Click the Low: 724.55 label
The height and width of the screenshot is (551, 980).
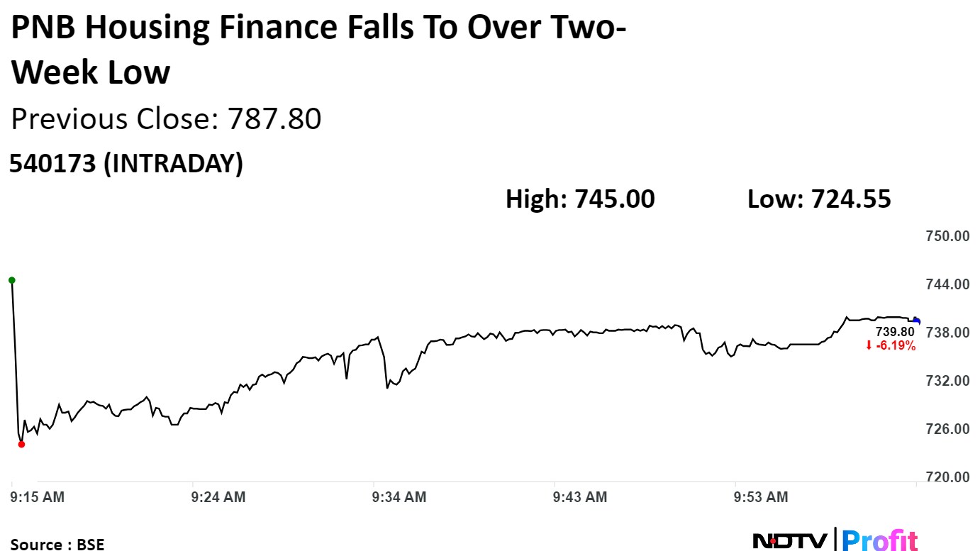(x=819, y=199)
